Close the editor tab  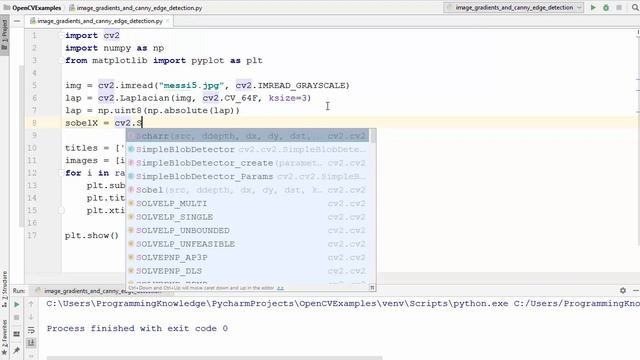click(167, 21)
